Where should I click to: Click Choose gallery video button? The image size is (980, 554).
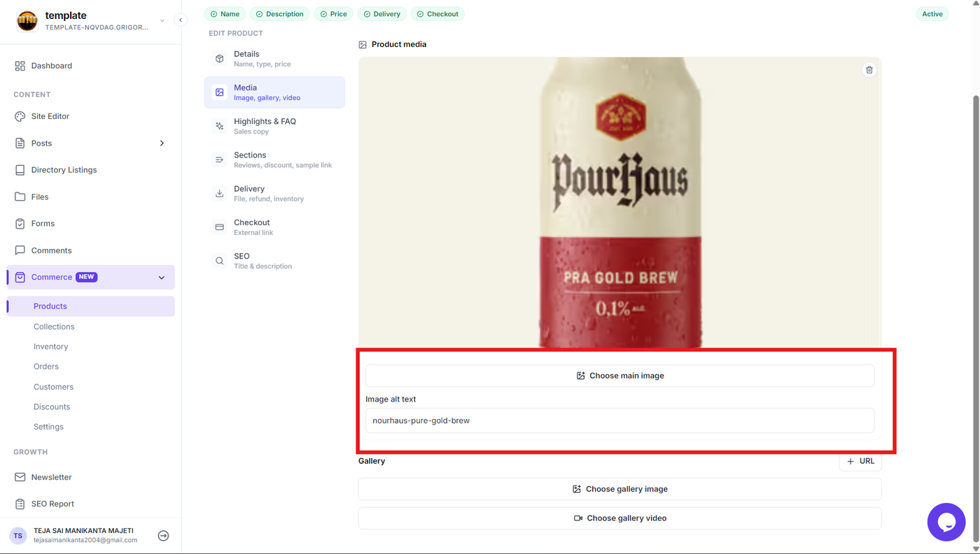coord(619,518)
